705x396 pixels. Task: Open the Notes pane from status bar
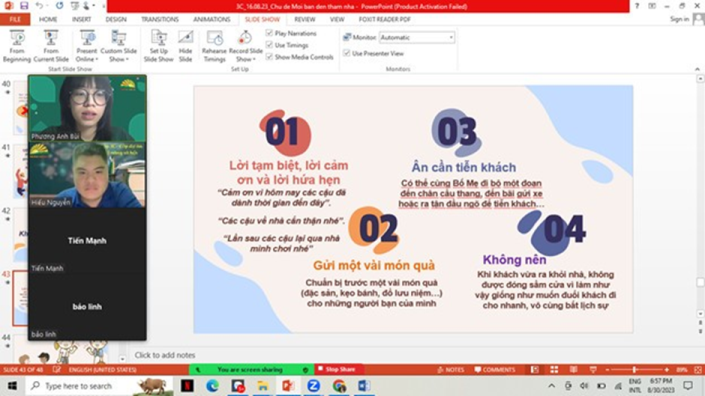click(x=451, y=369)
